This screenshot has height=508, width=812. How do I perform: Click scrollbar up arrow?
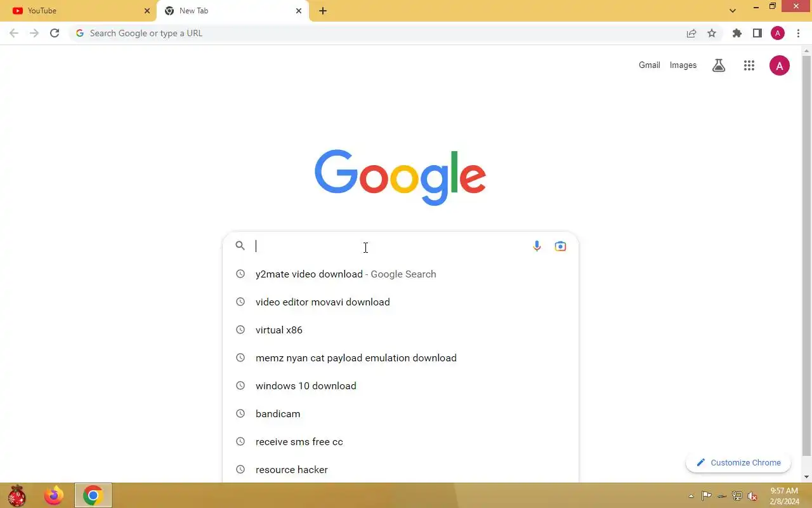point(807,50)
